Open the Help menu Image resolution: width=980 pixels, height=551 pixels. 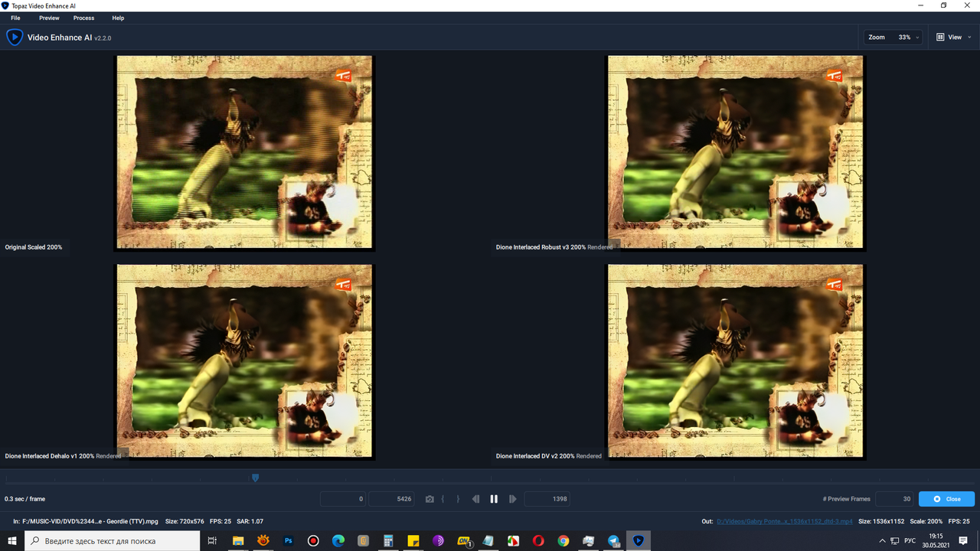tap(118, 18)
